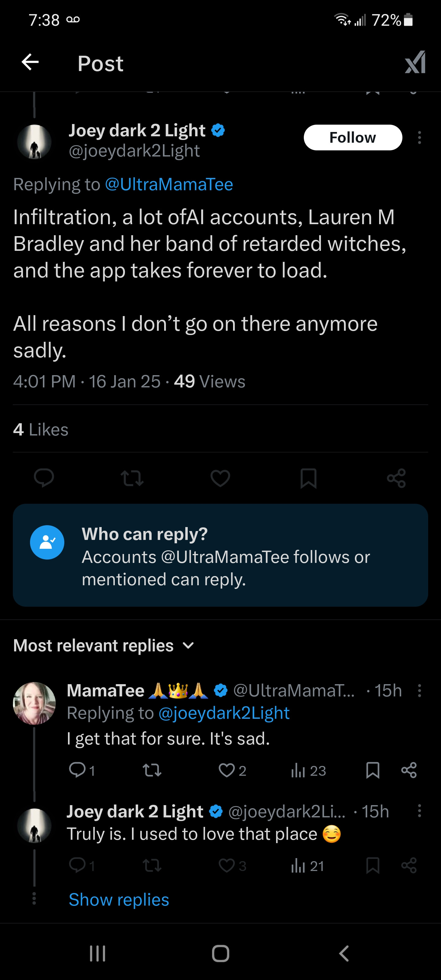Like the main post with the heart icon

(x=220, y=478)
